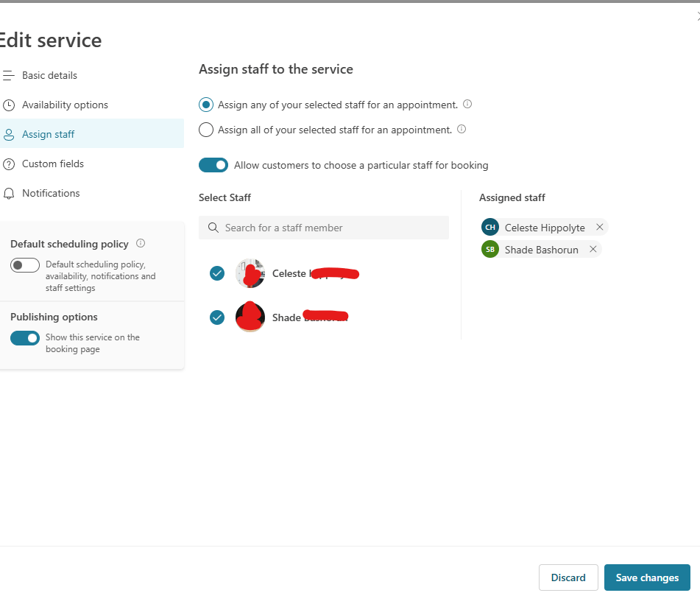
Task: Open Availability options via clock icon
Action: tap(9, 104)
